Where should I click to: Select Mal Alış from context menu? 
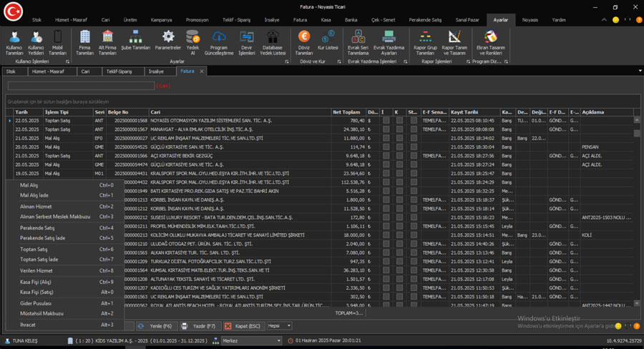pyautogui.click(x=66, y=185)
